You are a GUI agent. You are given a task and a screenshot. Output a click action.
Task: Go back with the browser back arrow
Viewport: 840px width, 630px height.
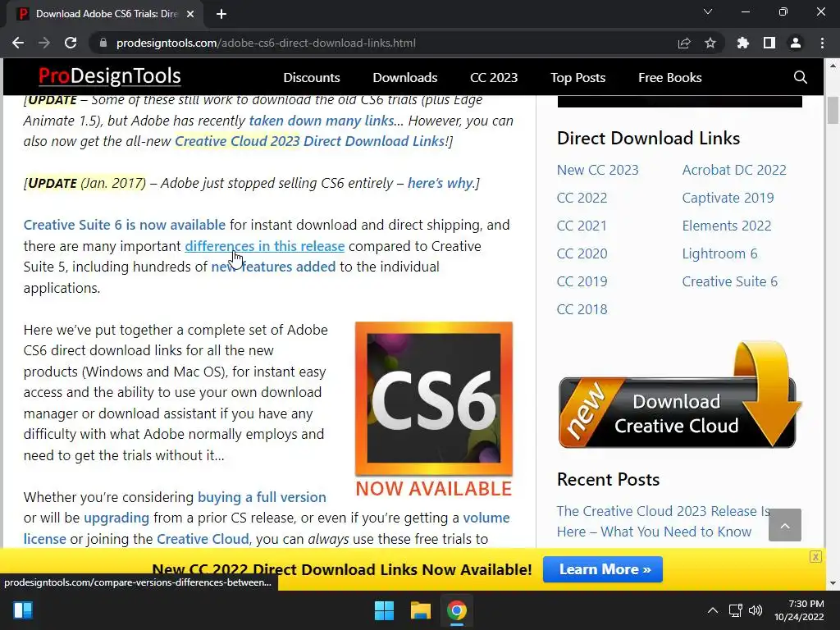[18, 43]
